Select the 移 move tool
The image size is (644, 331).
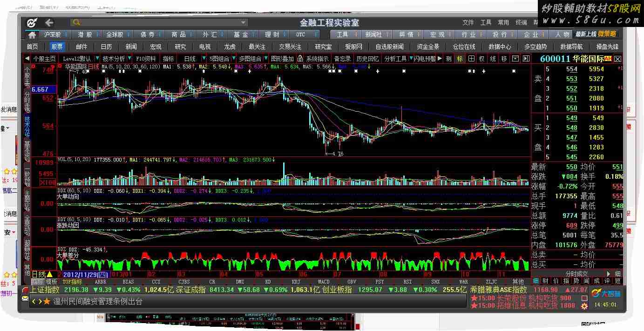[x=504, y=59]
